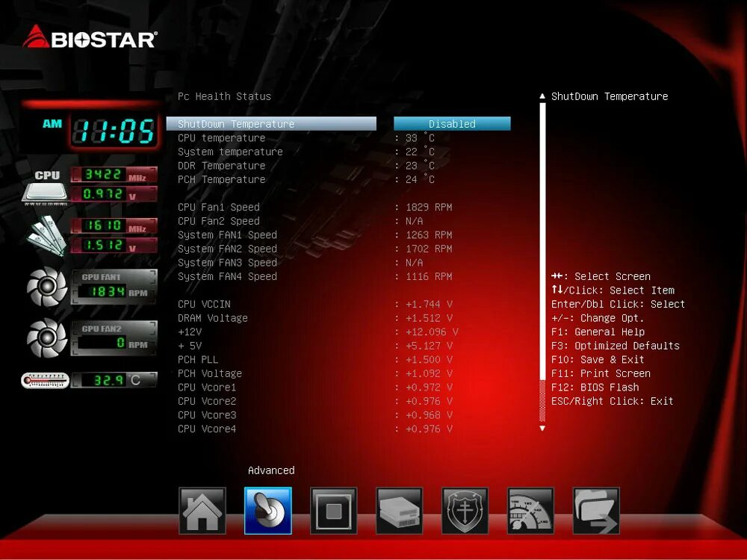This screenshot has height=560, width=747.
Task: Click the CPU FAN1 fan icon
Action: [x=46, y=287]
